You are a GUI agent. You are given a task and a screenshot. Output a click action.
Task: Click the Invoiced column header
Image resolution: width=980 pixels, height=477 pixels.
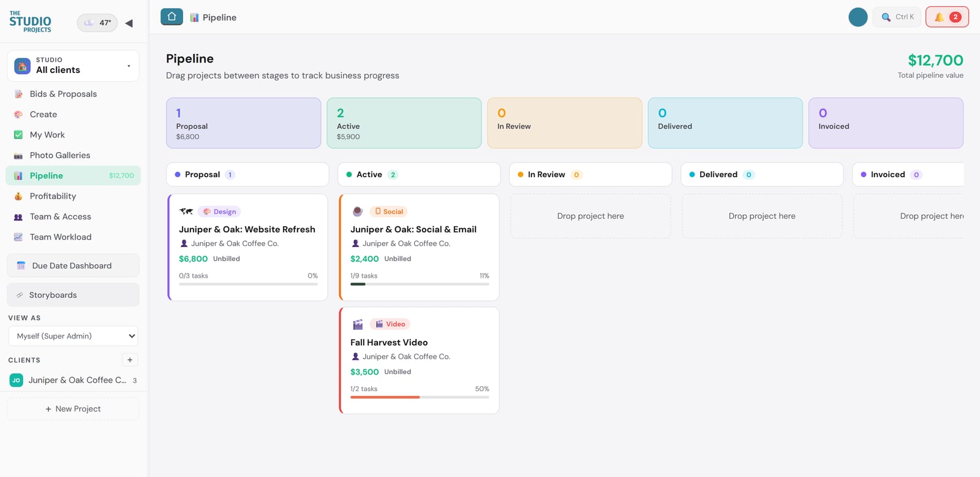click(x=909, y=175)
